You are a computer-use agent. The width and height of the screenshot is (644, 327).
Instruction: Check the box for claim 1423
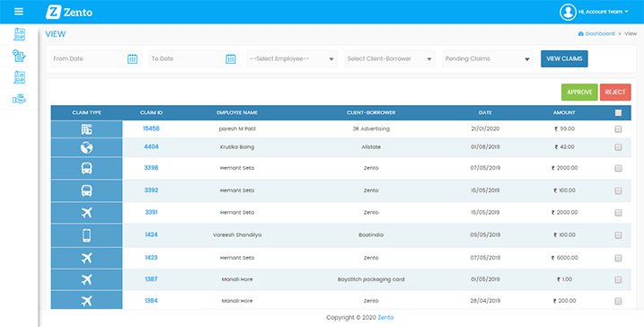pyautogui.click(x=618, y=258)
